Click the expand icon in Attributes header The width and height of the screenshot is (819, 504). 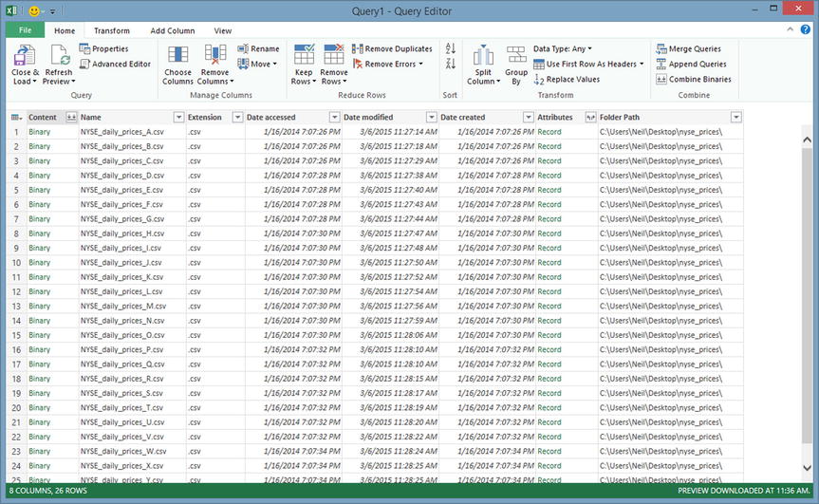tap(590, 117)
